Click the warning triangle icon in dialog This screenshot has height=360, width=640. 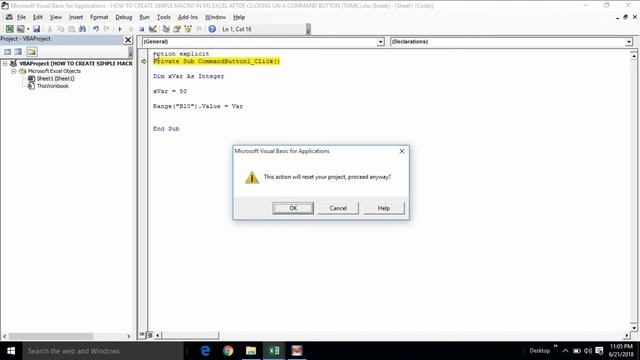[252, 178]
